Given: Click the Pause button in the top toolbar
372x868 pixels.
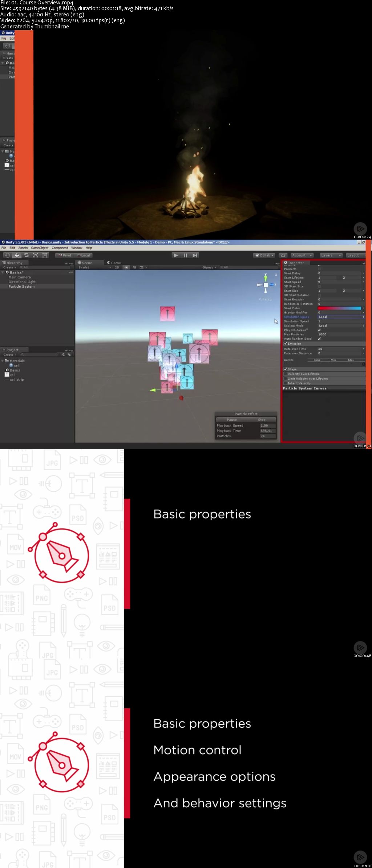Looking at the screenshot, I should pos(186,255).
